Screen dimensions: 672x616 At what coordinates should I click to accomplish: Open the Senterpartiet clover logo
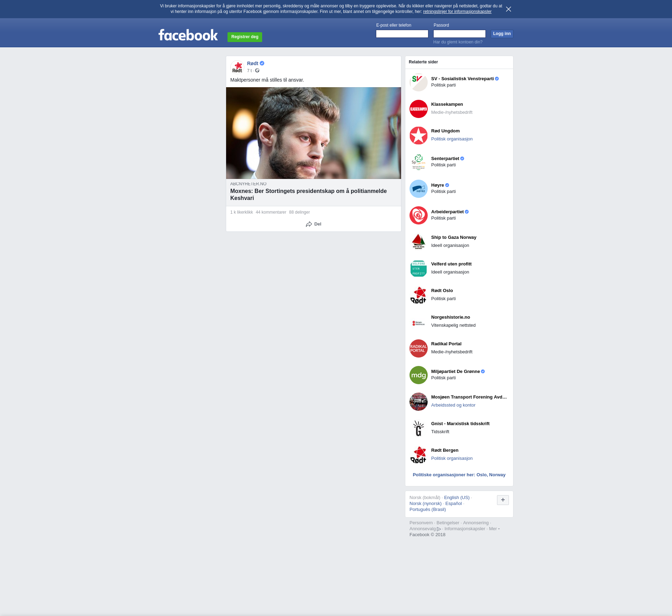click(x=419, y=162)
